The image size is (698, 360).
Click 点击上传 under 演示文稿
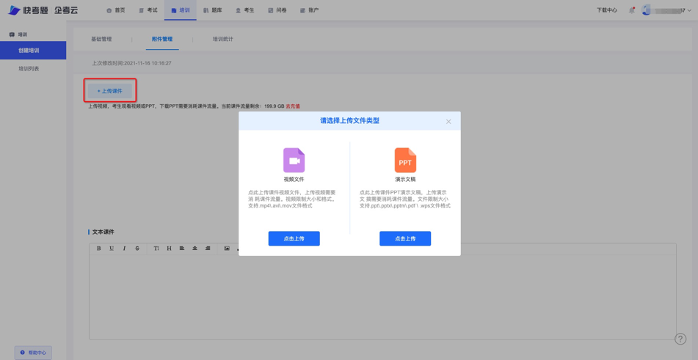tap(405, 239)
